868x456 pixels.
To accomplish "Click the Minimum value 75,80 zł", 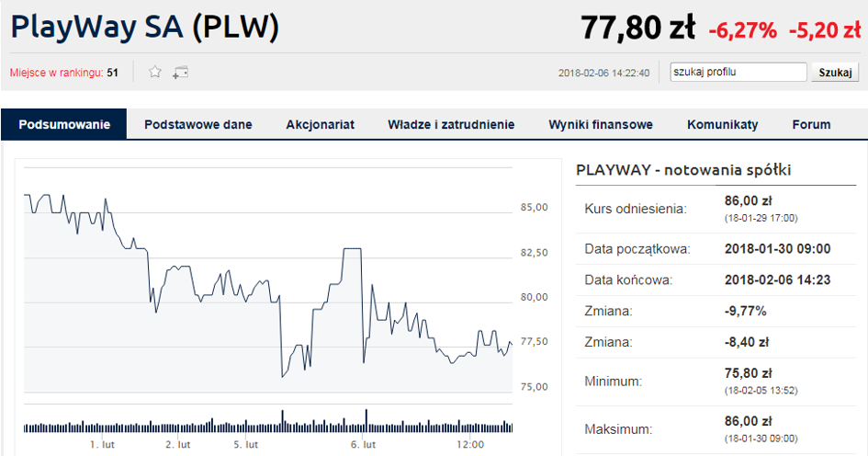I will pos(748,373).
